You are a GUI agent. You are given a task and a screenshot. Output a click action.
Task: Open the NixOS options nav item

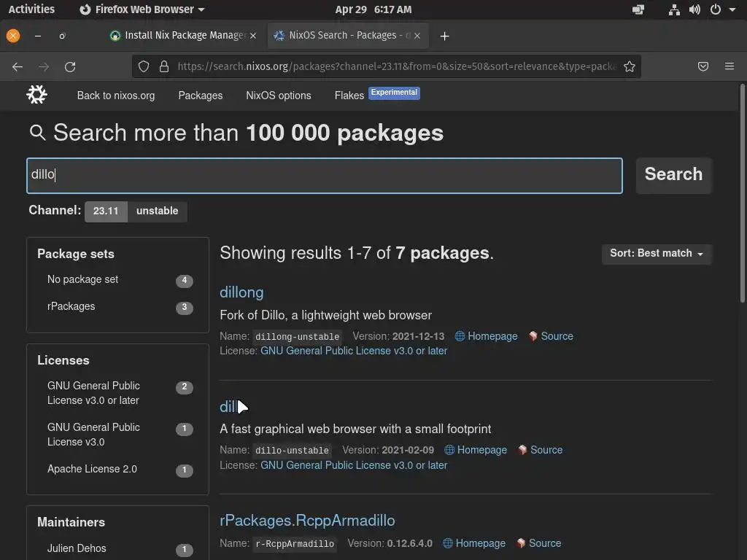point(278,96)
